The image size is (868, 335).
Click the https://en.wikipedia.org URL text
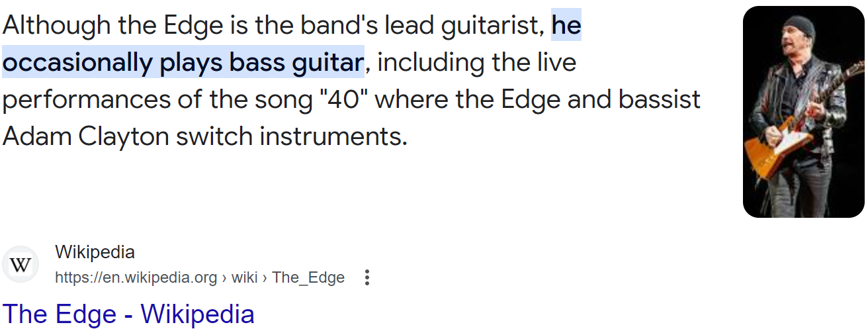(x=136, y=277)
